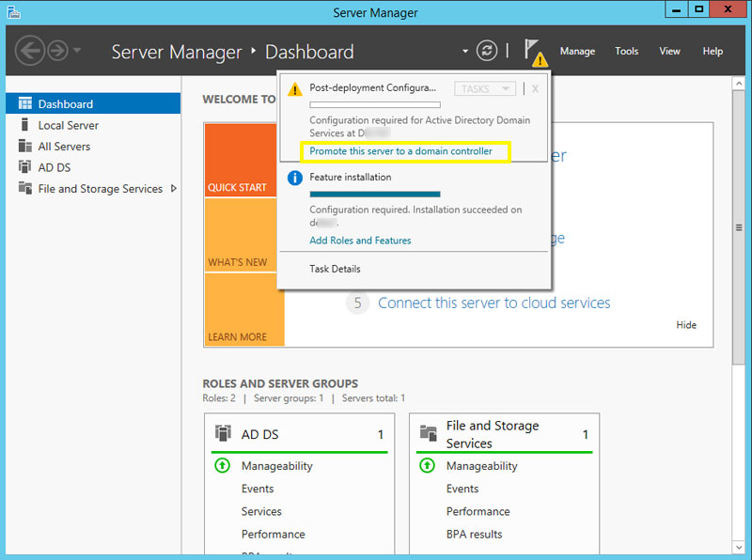This screenshot has height=560, width=752.
Task: Select All Servers in the sidebar
Action: (x=93, y=147)
